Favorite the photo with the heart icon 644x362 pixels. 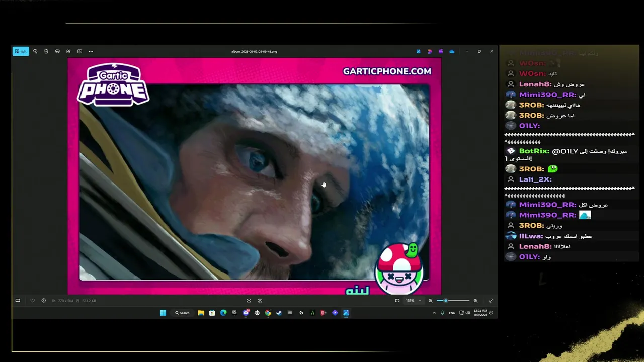pos(33,301)
